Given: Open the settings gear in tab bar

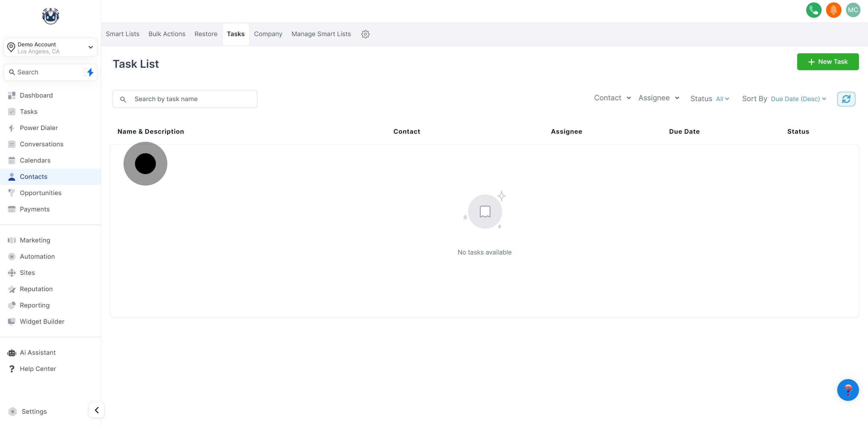Looking at the screenshot, I should [365, 34].
